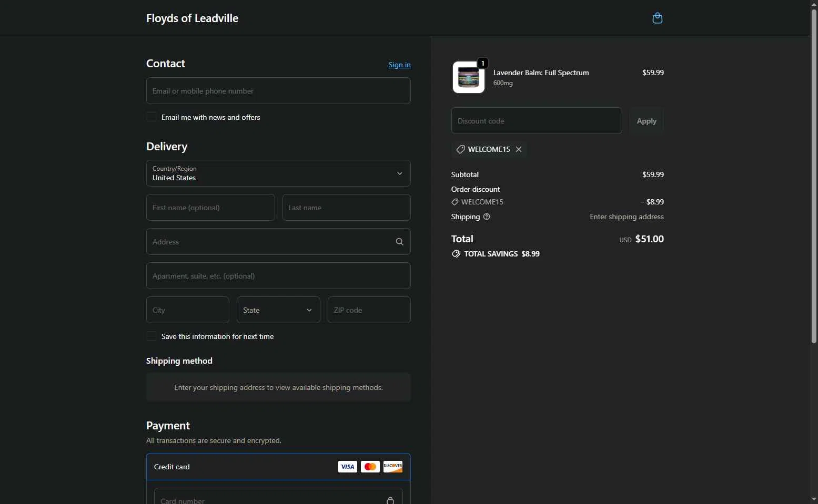Select the Credit card payment option
818x504 pixels.
tap(278, 467)
